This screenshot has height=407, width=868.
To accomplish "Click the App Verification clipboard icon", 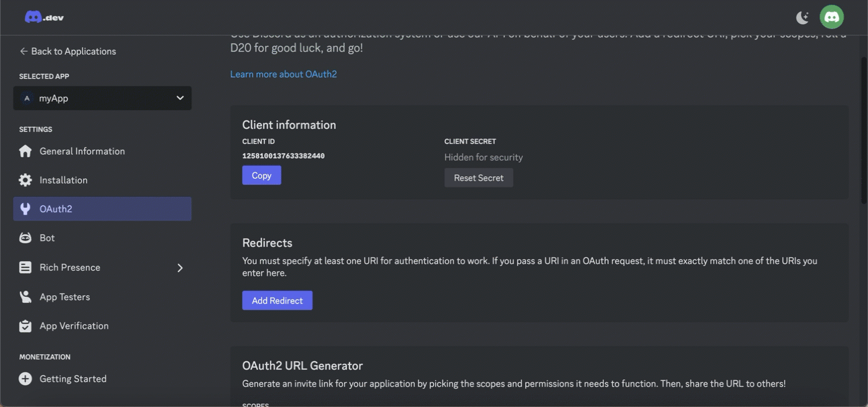I will tap(25, 326).
